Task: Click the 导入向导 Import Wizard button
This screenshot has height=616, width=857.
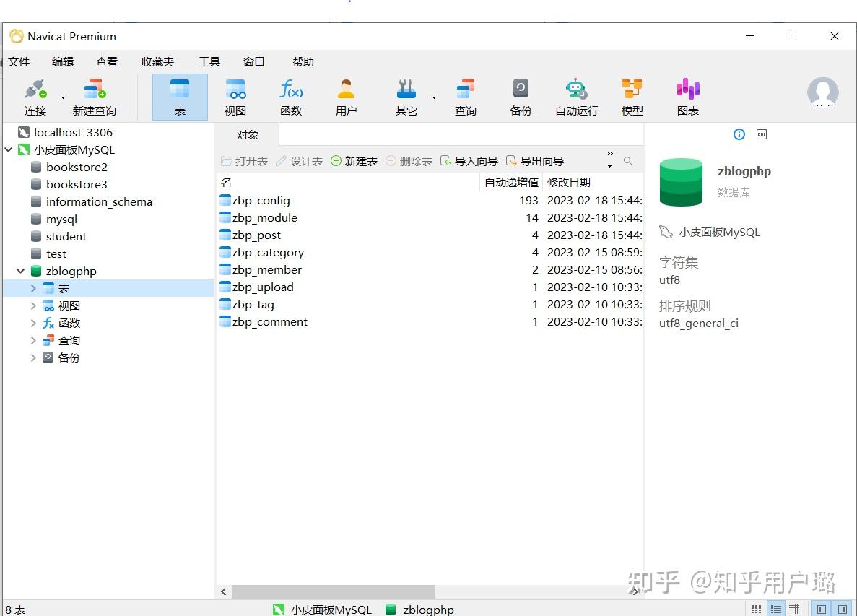Action: [469, 160]
